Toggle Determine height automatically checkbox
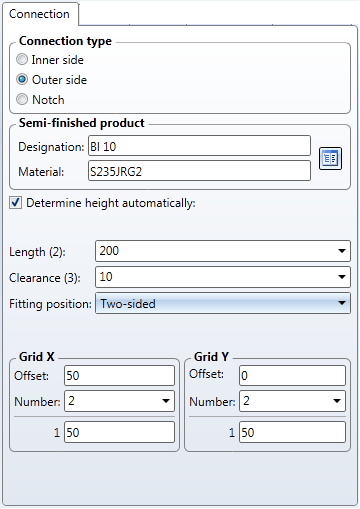This screenshot has width=360, height=509. click(15, 203)
